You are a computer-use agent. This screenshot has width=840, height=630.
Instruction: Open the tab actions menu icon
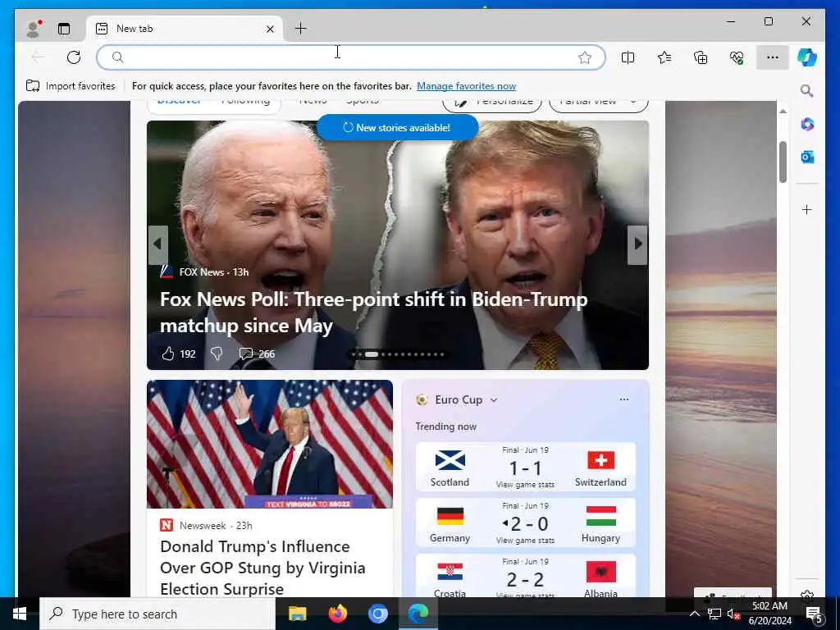point(64,29)
